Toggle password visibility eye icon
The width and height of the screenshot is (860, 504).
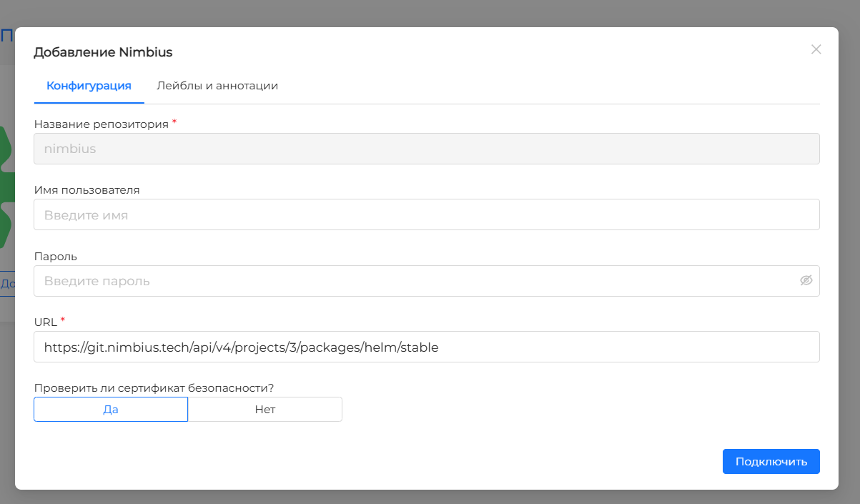[x=806, y=280]
